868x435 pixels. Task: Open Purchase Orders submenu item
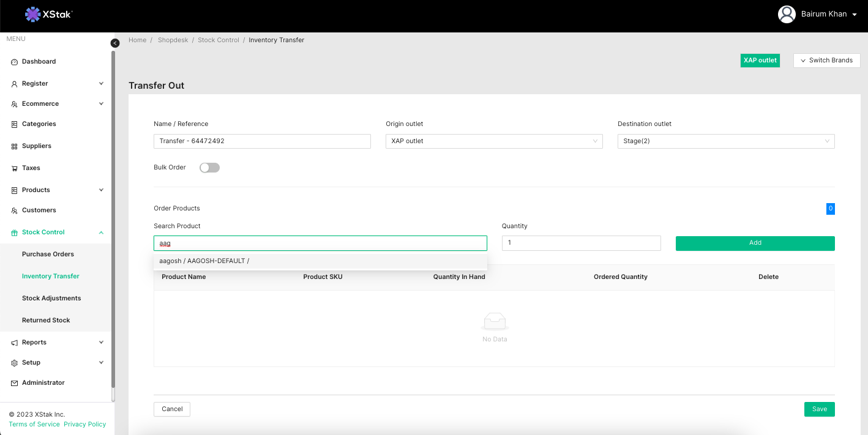(x=48, y=255)
